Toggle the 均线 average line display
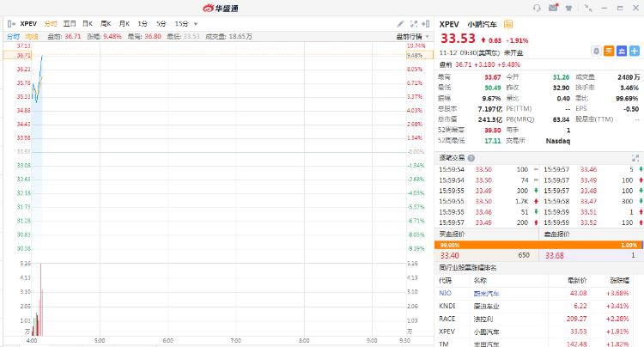644x347 pixels. (x=32, y=37)
